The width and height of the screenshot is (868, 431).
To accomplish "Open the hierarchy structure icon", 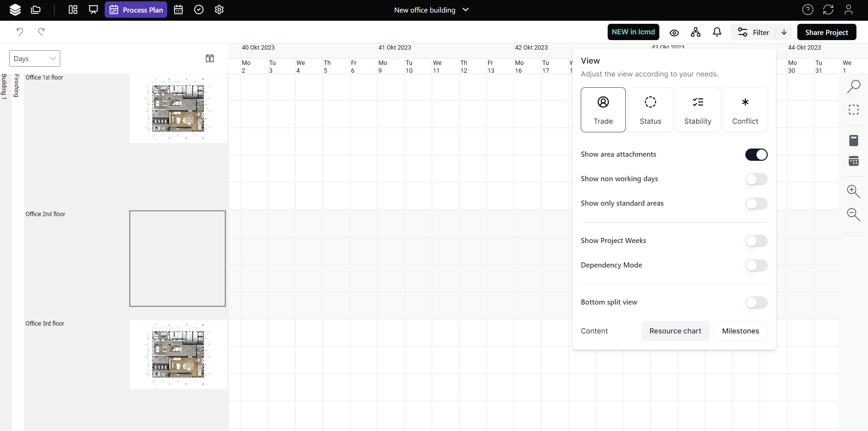I will click(x=695, y=32).
